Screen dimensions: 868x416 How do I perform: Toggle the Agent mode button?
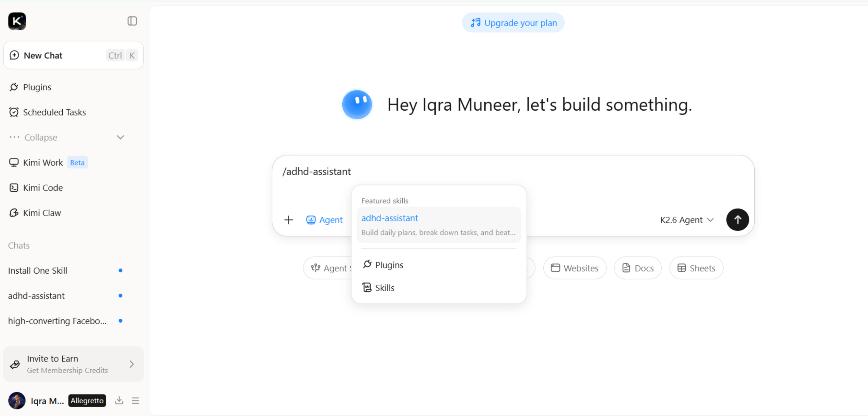coord(324,220)
